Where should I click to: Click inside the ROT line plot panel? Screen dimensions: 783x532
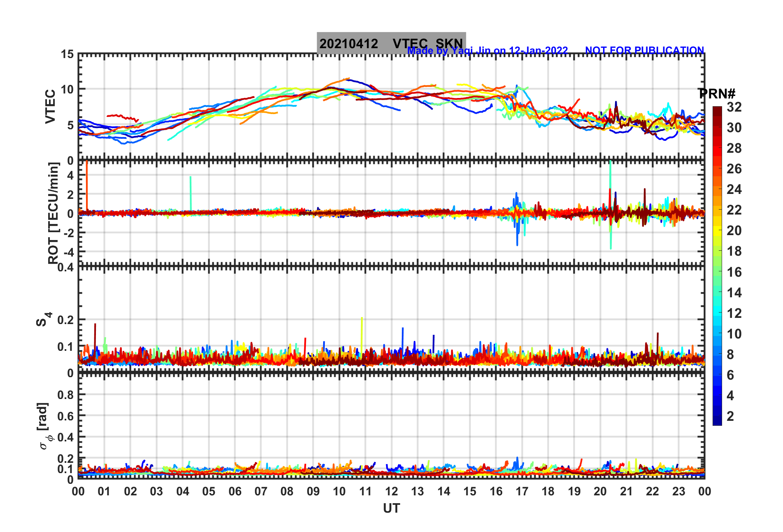tap(391, 213)
